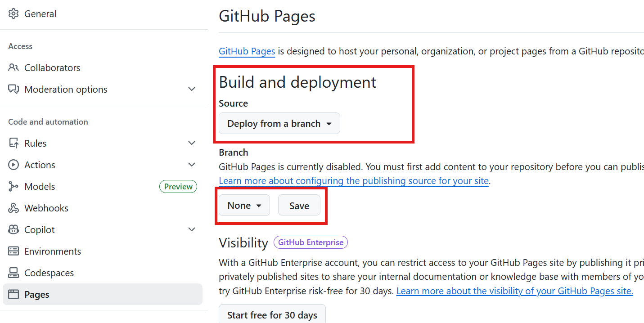
Task: Expand the Copilot section chevron
Action: click(192, 230)
